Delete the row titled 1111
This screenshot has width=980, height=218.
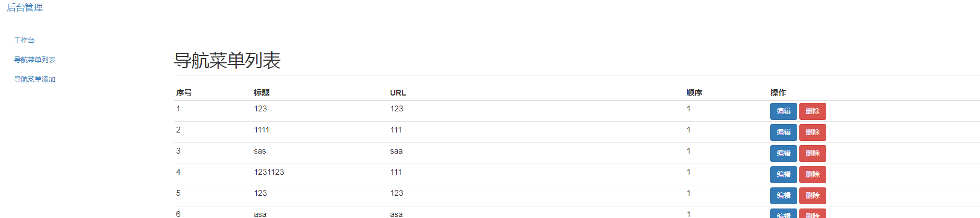[812, 132]
